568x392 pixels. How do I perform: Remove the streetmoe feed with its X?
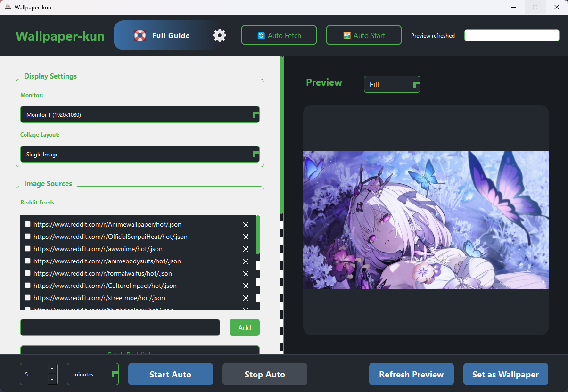[x=246, y=298]
